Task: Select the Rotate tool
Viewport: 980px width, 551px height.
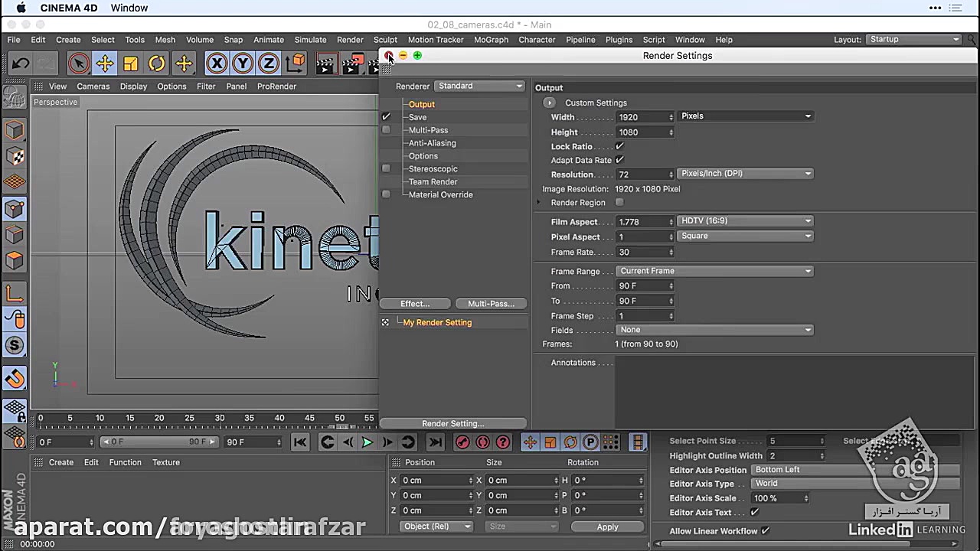Action: coord(156,63)
